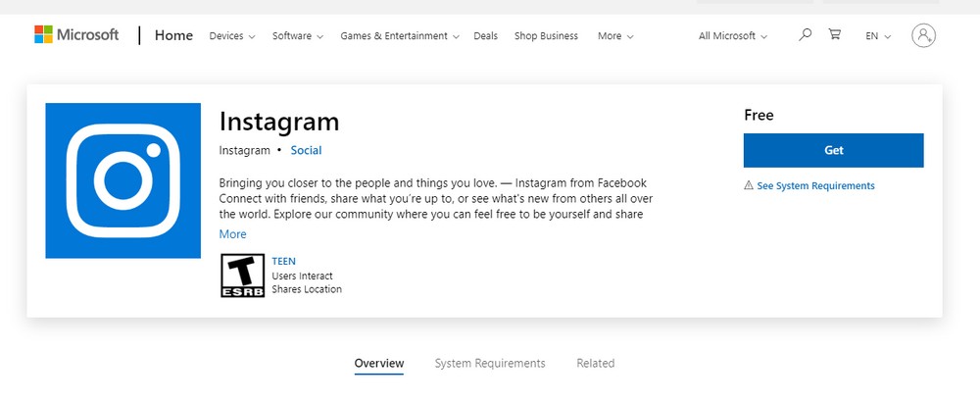
Task: Click the 'Users Interact' text
Action: click(303, 276)
